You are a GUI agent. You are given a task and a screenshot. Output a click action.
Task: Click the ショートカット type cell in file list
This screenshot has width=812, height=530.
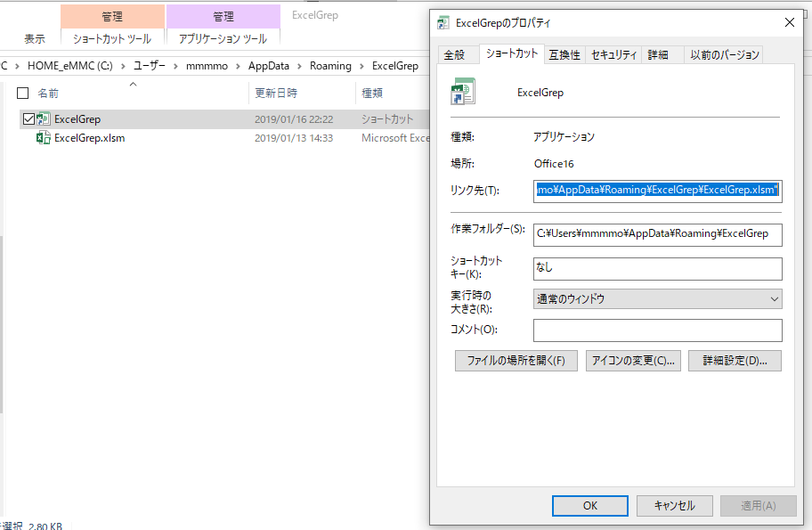(387, 119)
